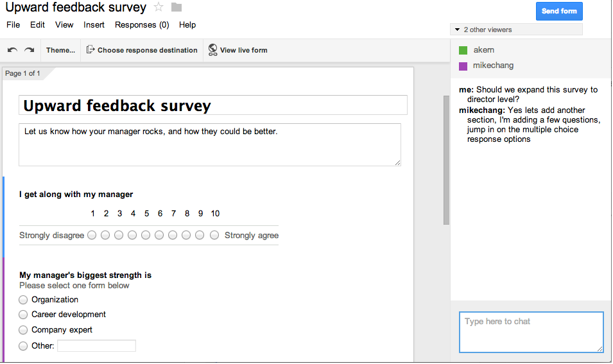The height and width of the screenshot is (364, 613).
Task: Select rating 10 on the scale
Action: pos(214,235)
